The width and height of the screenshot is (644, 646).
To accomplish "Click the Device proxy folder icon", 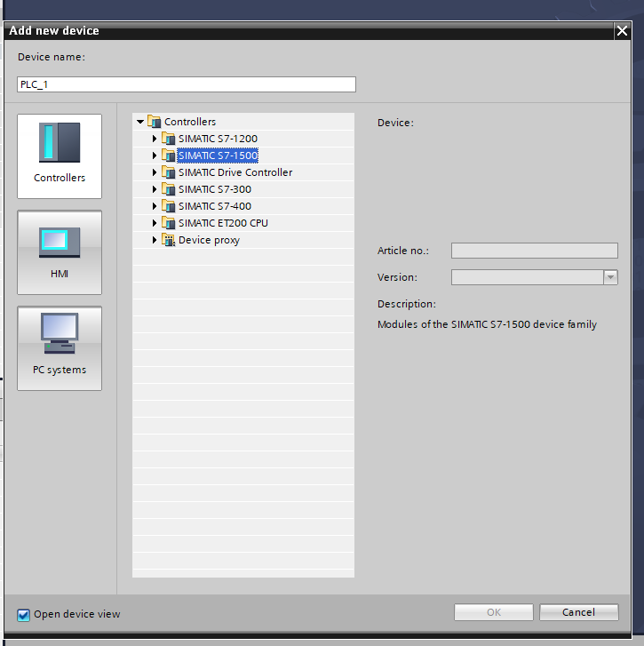I will coord(169,240).
